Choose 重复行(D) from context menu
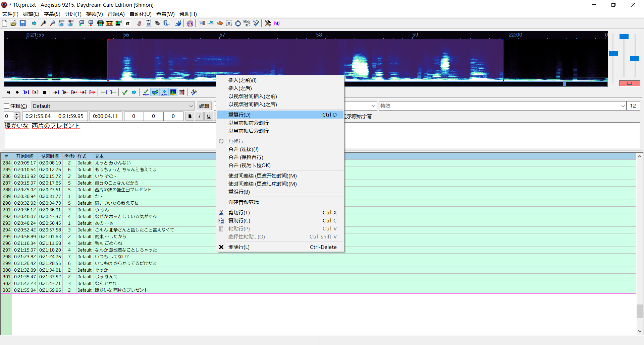This screenshot has width=644, height=345. (x=280, y=115)
